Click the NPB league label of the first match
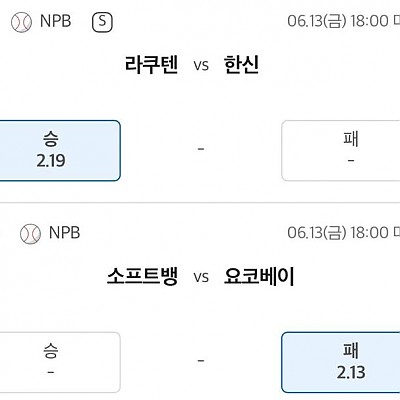400x400 pixels. coord(55,22)
